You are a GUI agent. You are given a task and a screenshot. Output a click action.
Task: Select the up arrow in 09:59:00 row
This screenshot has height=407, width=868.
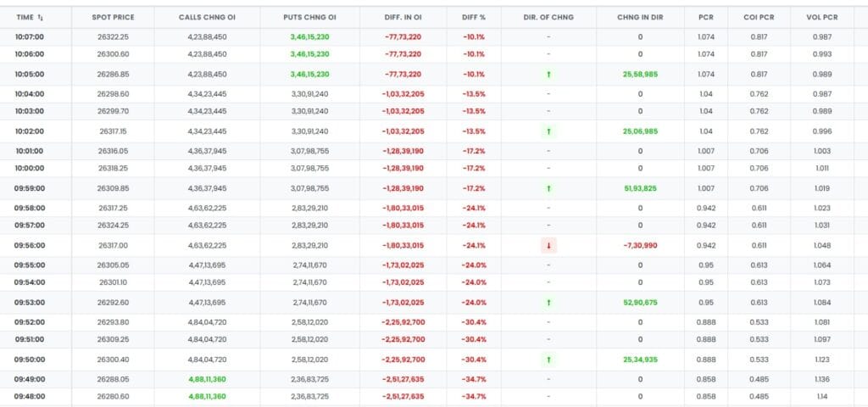pos(548,188)
